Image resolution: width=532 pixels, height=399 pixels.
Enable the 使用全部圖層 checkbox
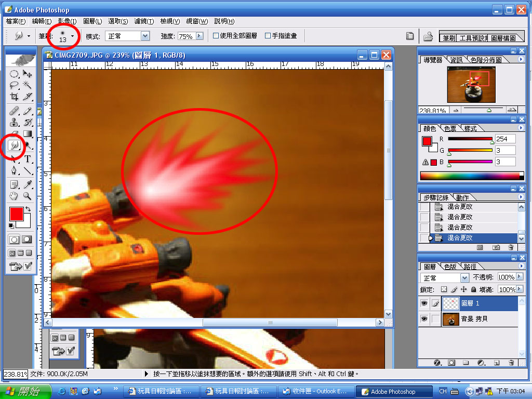pos(216,36)
